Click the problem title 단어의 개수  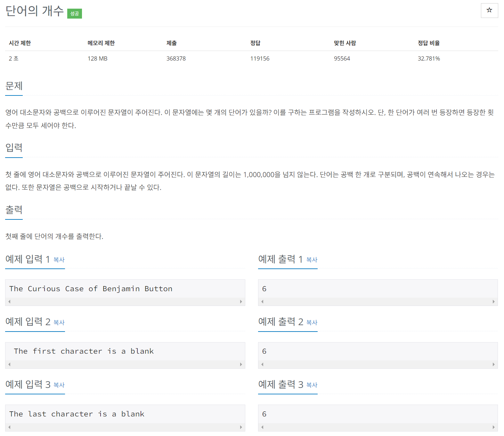pos(35,11)
